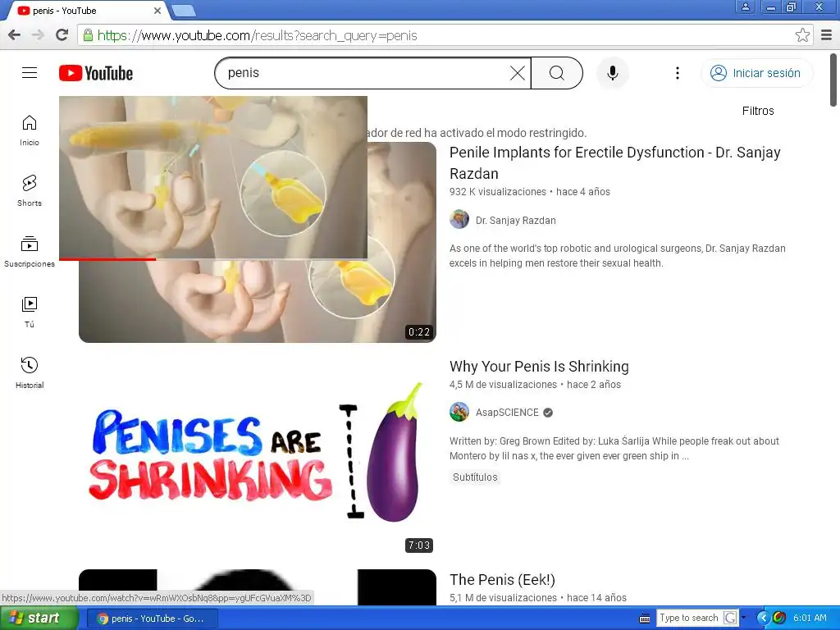
Task: Clear the search box with the X
Action: pyautogui.click(x=518, y=73)
